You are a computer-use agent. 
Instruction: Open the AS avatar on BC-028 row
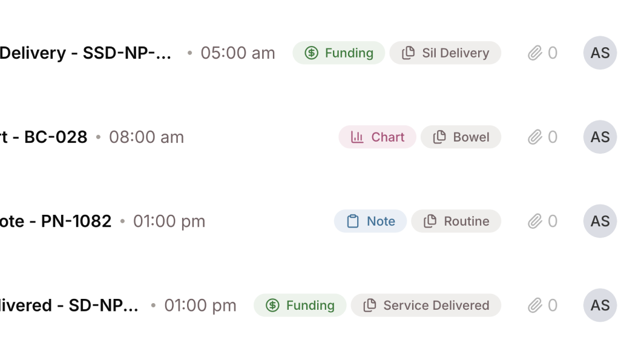(x=600, y=137)
